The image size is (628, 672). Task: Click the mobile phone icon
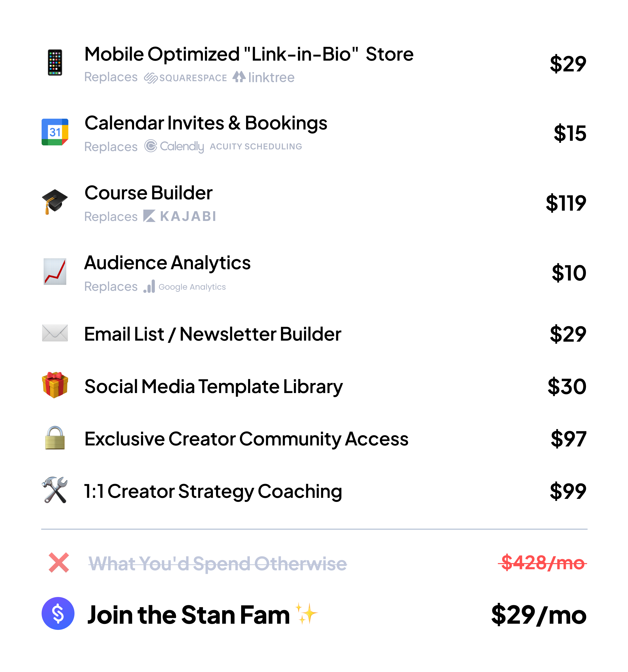tap(55, 62)
